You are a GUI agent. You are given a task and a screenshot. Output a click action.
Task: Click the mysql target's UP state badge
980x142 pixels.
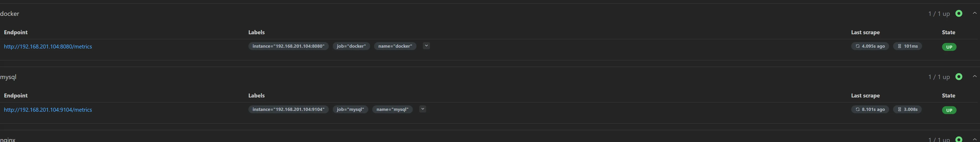[949, 110]
